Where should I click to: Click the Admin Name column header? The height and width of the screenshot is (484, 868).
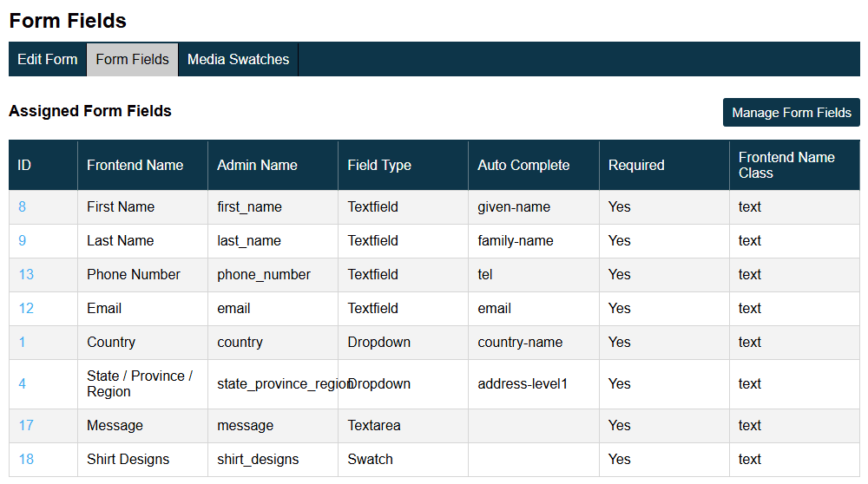tap(273, 165)
